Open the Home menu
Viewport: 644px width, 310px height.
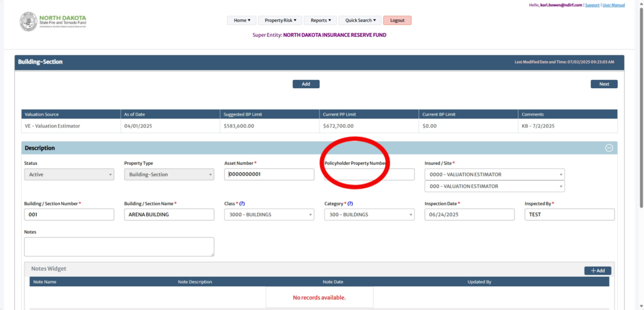(242, 20)
